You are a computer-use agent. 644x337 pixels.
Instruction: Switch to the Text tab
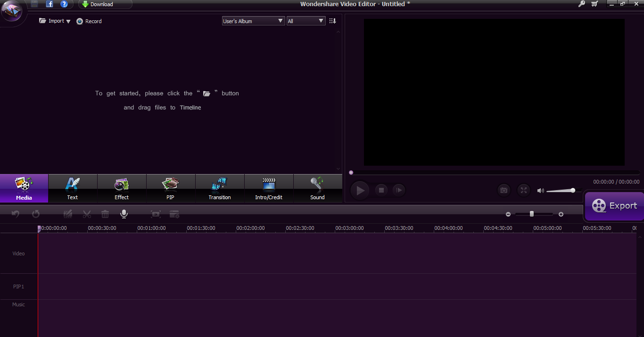click(x=73, y=188)
